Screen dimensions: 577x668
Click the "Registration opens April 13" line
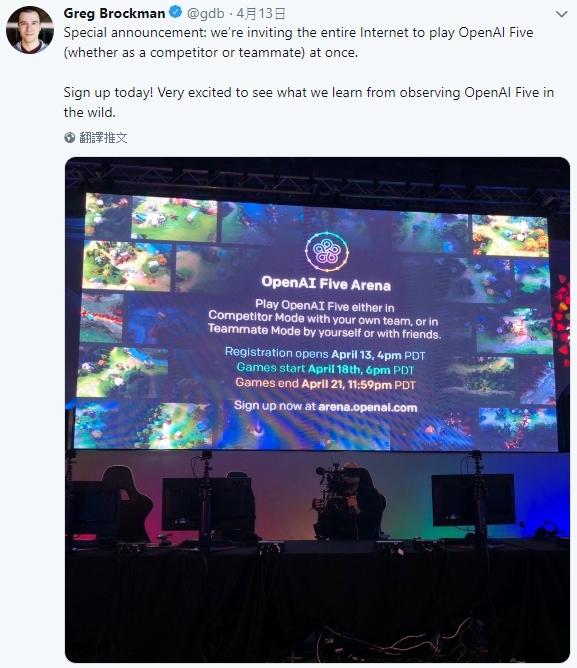(325, 354)
